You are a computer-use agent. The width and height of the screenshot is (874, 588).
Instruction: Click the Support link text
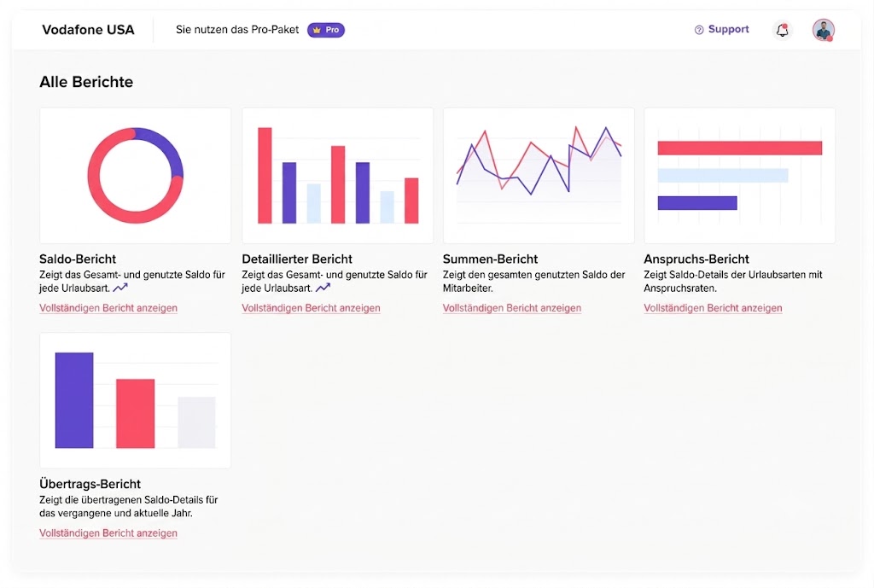pyautogui.click(x=729, y=29)
